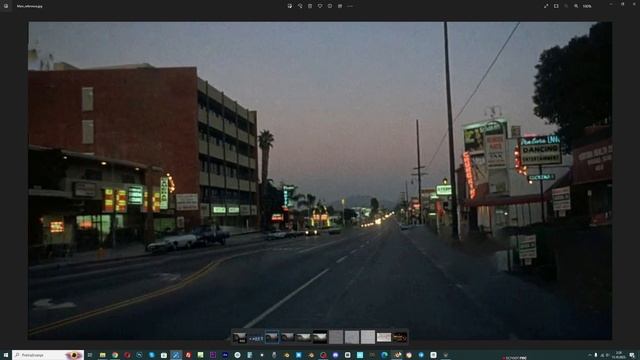Mark the photo as favorite with heart icon
The height and width of the screenshot is (360, 640).
tap(320, 6)
